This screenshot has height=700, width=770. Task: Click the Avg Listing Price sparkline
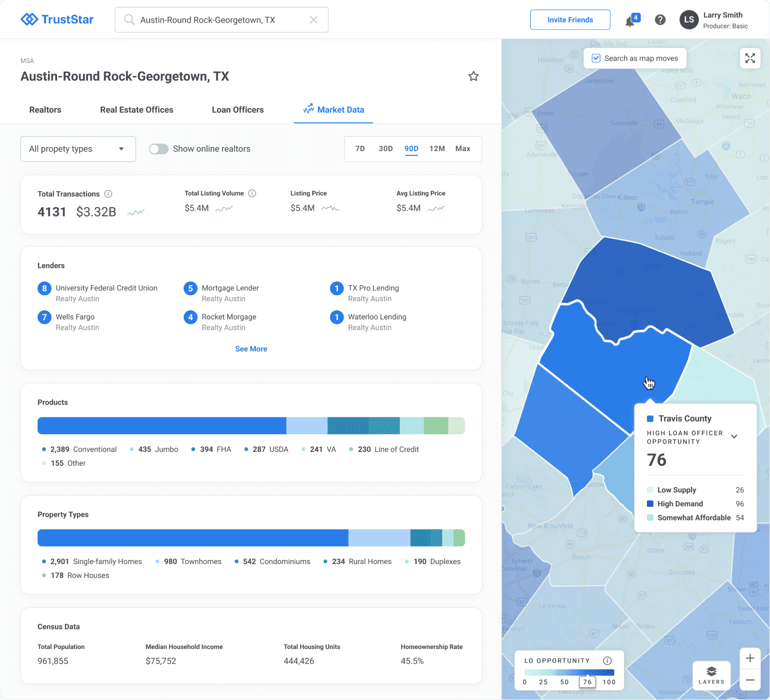coord(436,208)
